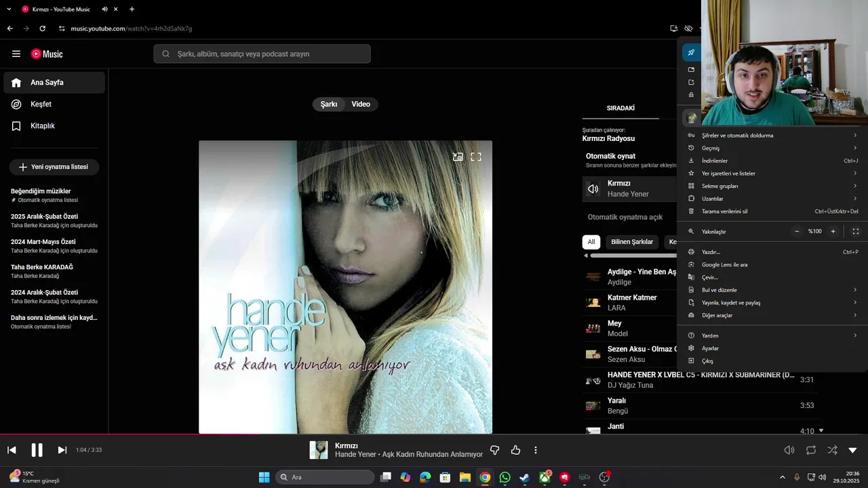Screen dimensions: 868x488
Task: Expand Uzantılar submenu
Action: point(772,199)
